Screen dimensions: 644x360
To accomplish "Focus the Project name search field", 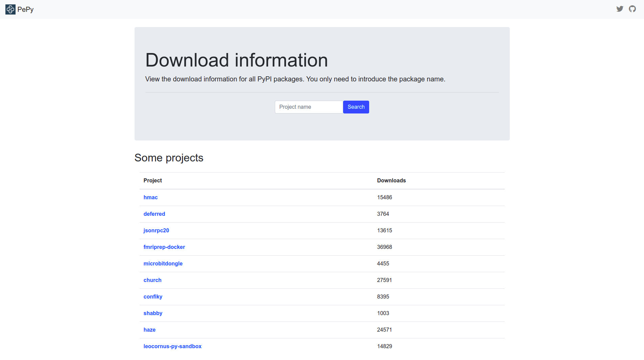I will pyautogui.click(x=309, y=107).
